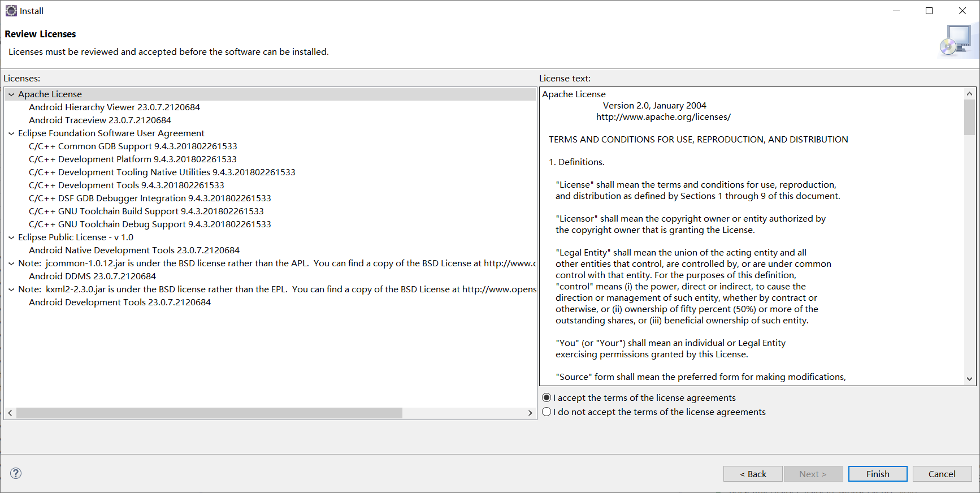Click the licenses list horizontal scrollbar thumb
The height and width of the screenshot is (493, 980).
coord(209,413)
